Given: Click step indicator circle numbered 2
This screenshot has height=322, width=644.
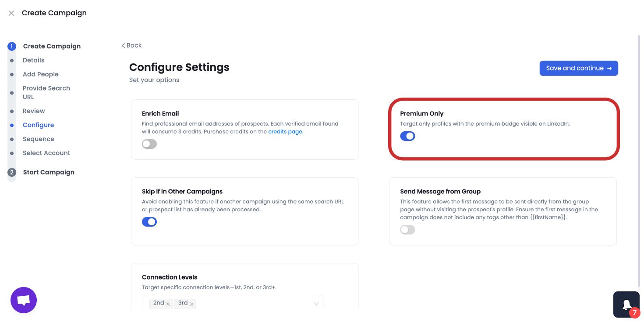Looking at the screenshot, I should coord(12,172).
